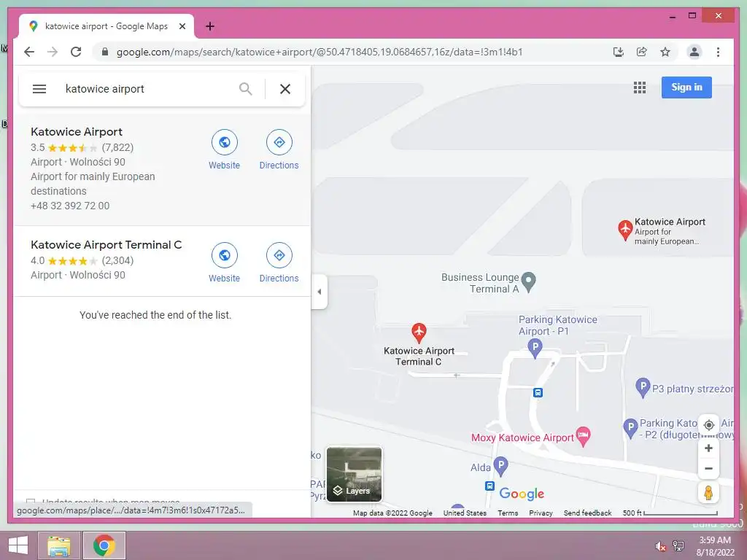Screen dimensions: 747x560
Task: Get Directions to Katowice Airport result
Action: pyautogui.click(x=279, y=149)
